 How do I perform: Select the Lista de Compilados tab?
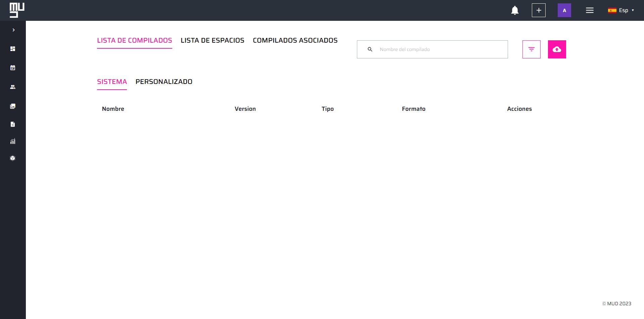[135, 40]
